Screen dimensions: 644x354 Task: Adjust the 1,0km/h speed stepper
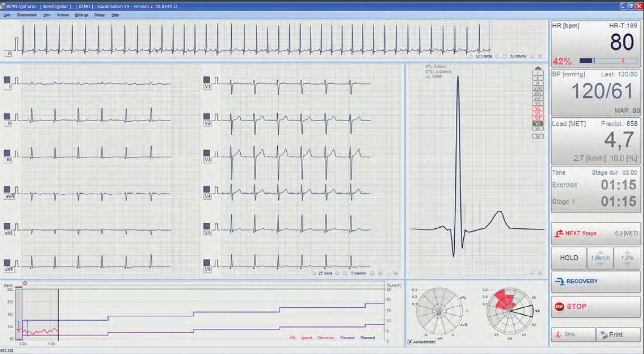coord(599,257)
